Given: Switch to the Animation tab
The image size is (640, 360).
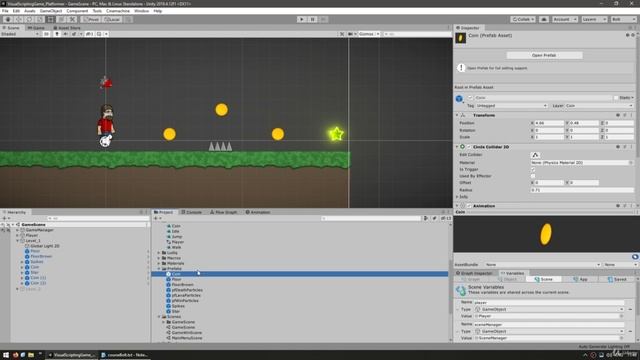Looking at the screenshot, I should click(258, 212).
